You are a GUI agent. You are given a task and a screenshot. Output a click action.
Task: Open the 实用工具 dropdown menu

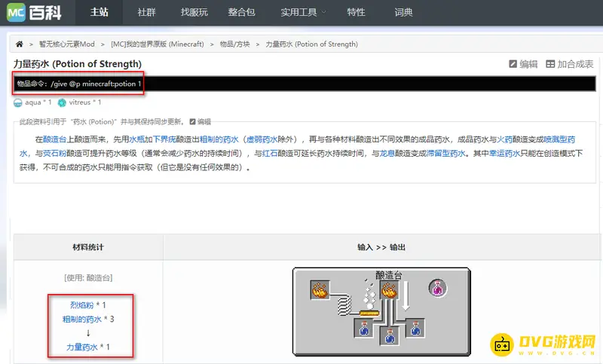303,13
